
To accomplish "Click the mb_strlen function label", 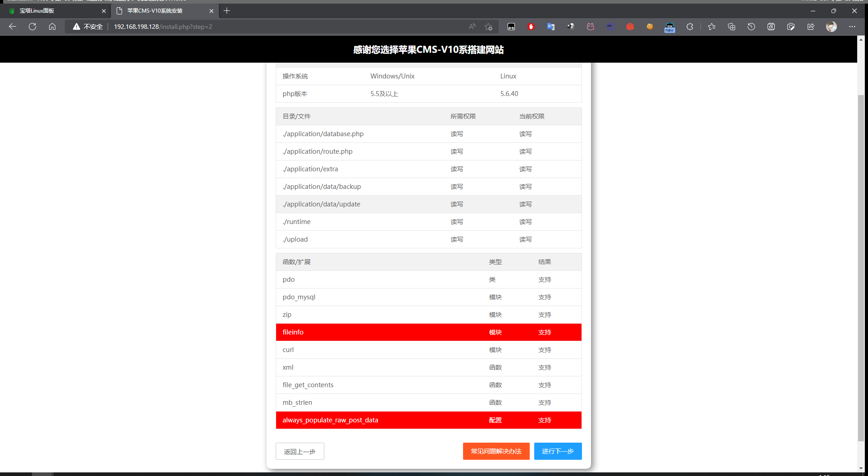I will [297, 403].
